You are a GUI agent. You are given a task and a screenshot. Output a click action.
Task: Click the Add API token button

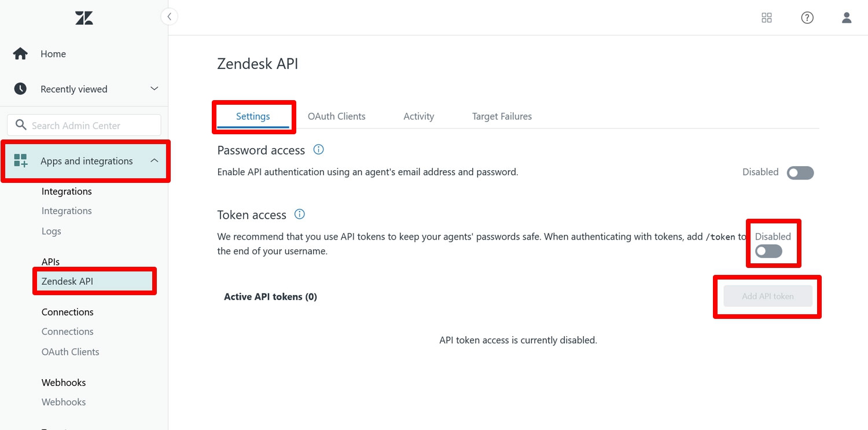coord(768,296)
